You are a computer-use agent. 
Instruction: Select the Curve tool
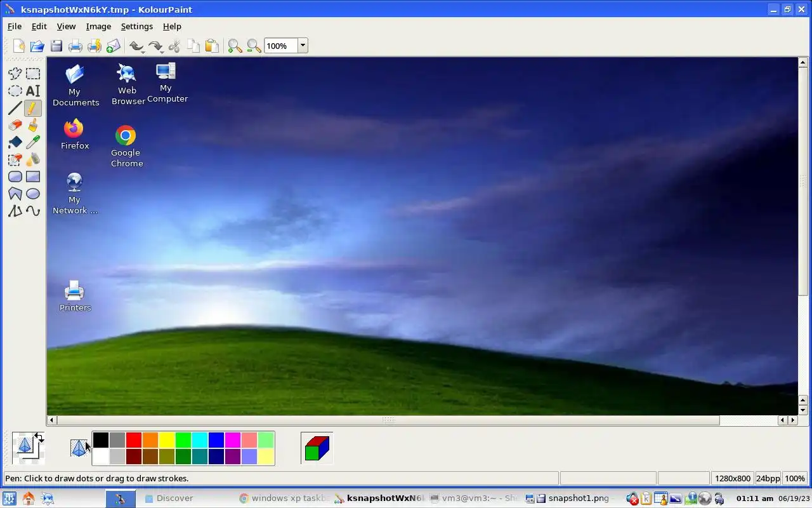tap(33, 211)
